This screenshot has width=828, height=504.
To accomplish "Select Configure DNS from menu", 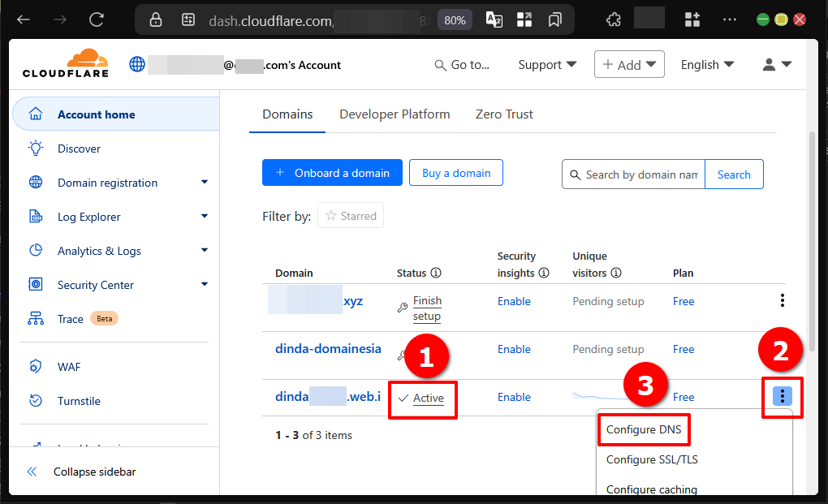I will [644, 429].
